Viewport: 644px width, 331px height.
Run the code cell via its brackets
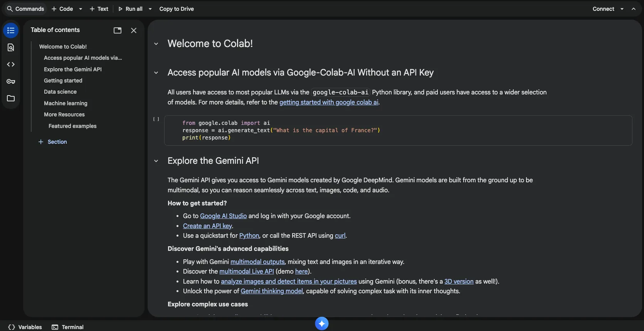coord(156,119)
